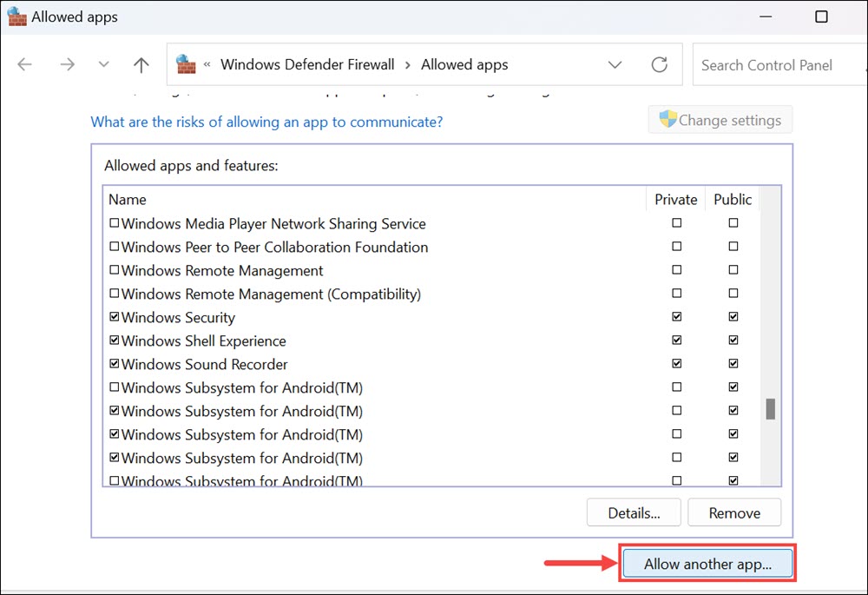Open the recent locations chevron
868x595 pixels.
[104, 65]
